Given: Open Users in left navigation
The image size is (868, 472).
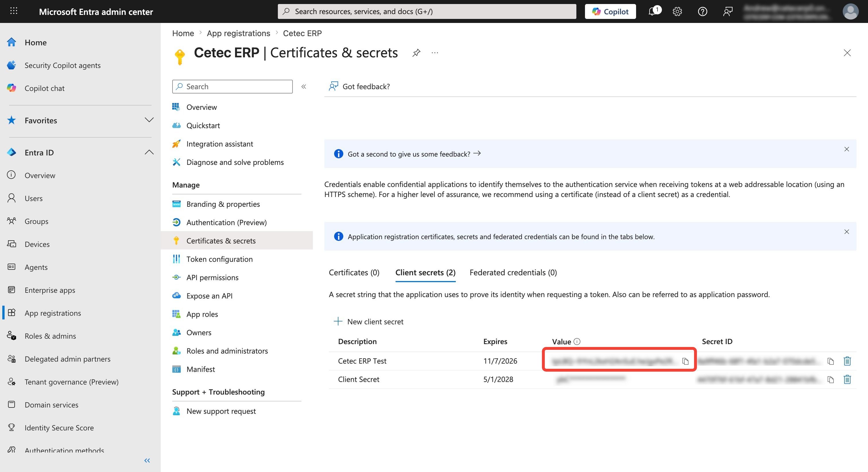Looking at the screenshot, I should 33,198.
